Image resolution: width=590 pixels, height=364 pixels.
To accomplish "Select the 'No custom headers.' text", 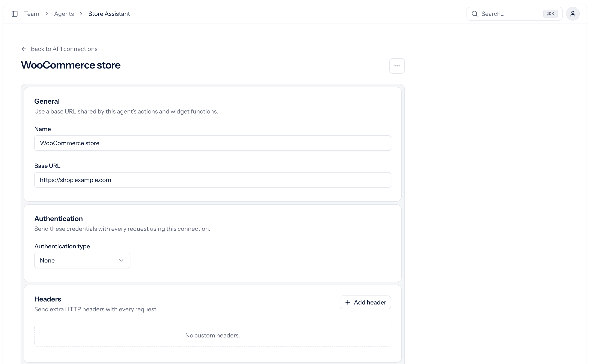I will coord(213,335).
